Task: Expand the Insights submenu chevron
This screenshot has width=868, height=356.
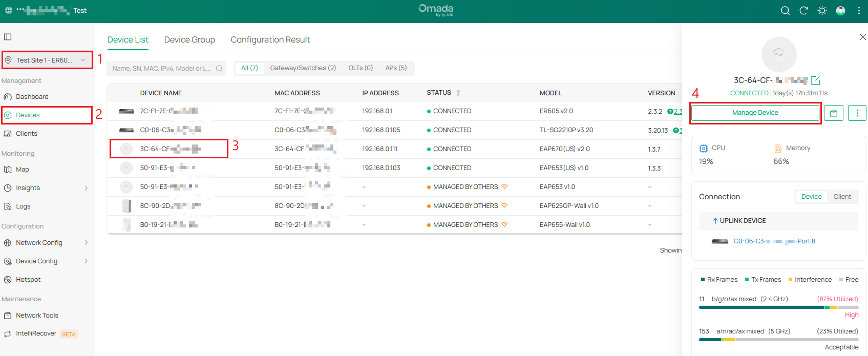Action: point(86,188)
